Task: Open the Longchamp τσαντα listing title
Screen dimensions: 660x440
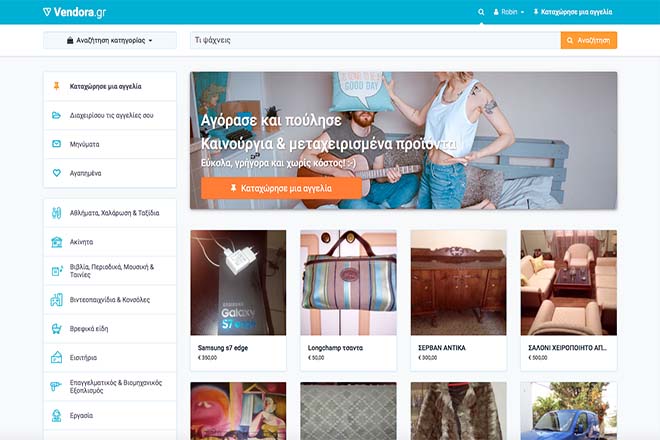Action: click(335, 348)
